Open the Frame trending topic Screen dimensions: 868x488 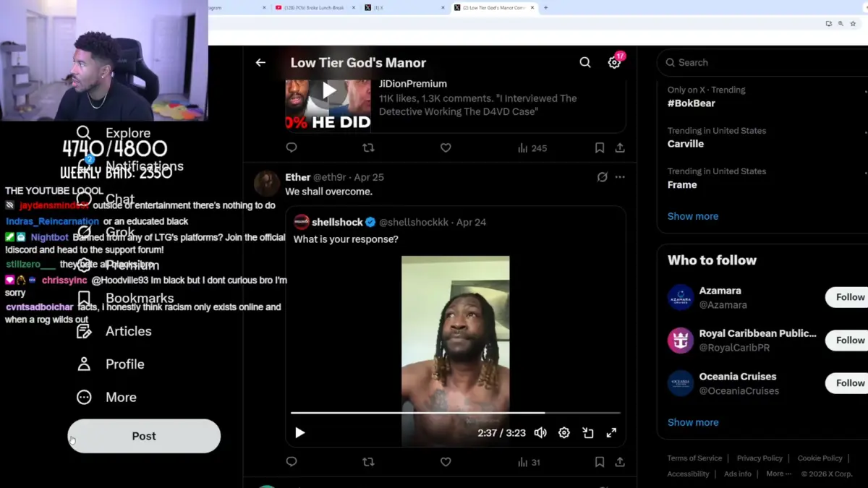pos(682,185)
